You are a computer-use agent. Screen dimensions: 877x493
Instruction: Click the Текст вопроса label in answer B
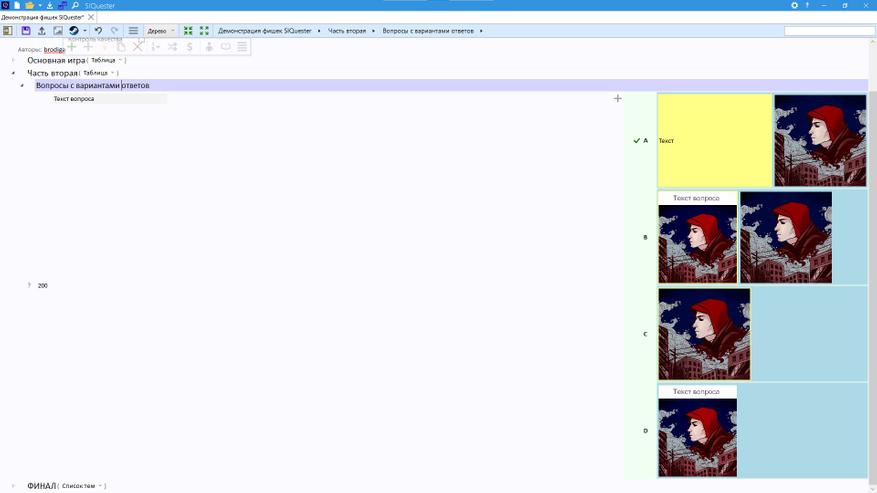pyautogui.click(x=696, y=198)
